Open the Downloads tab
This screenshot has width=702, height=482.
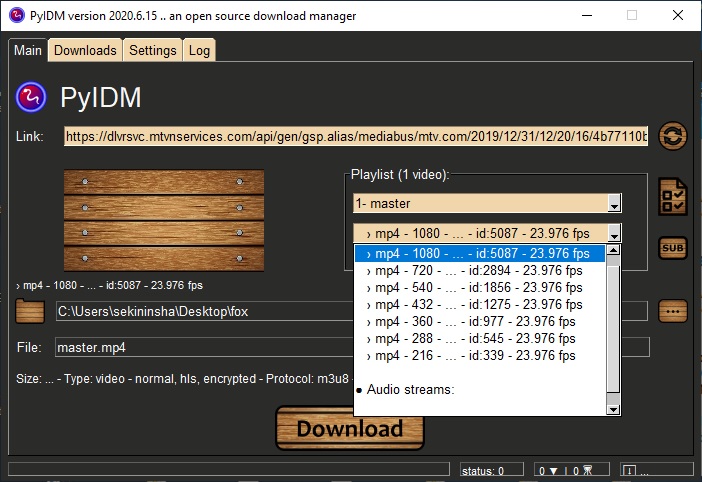click(85, 50)
